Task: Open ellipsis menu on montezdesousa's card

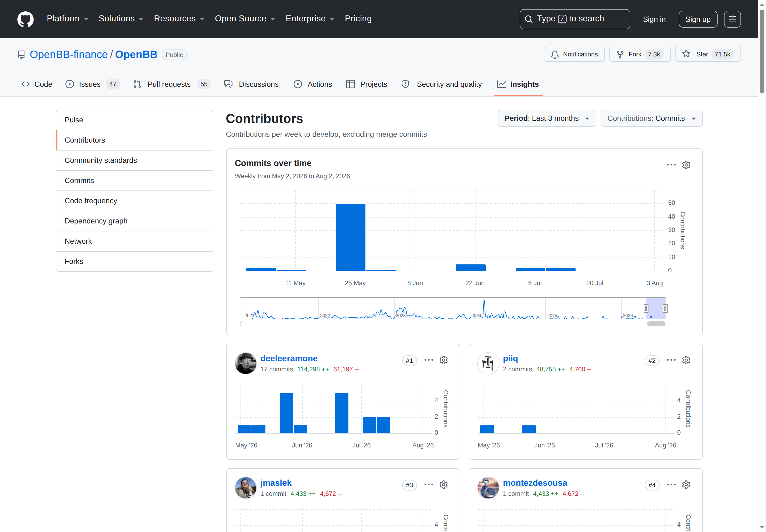Action: (671, 485)
